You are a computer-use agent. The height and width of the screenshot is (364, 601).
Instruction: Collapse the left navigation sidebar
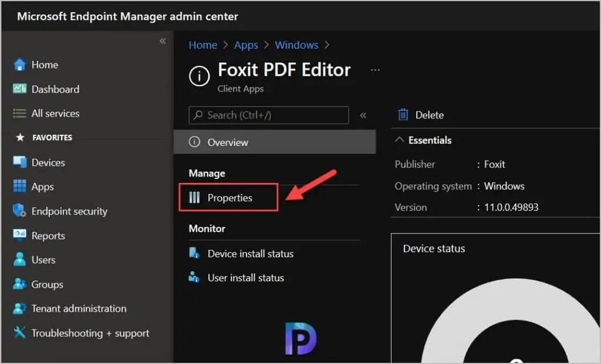click(x=163, y=41)
